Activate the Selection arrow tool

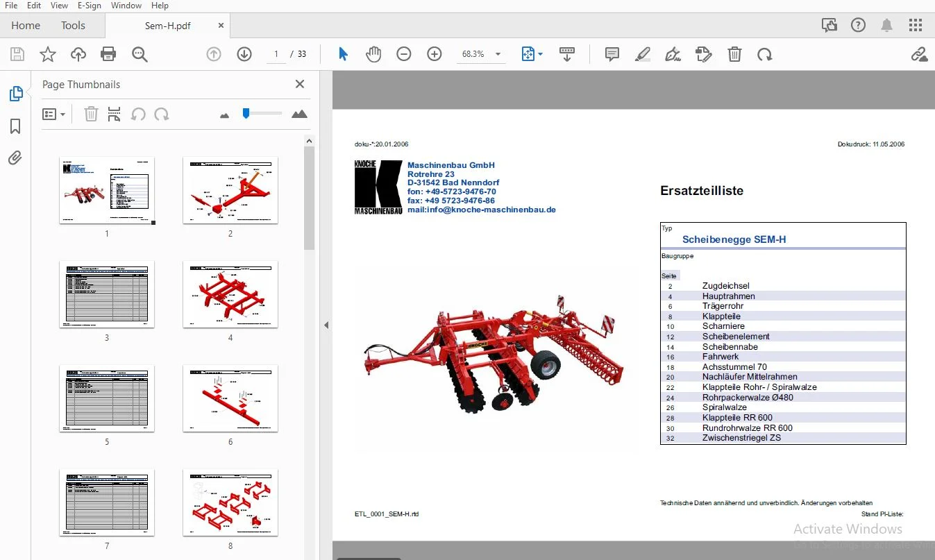(x=343, y=54)
